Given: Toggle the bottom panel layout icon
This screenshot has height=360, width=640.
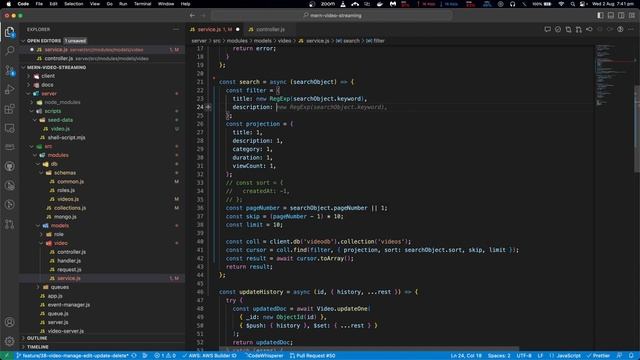Looking at the screenshot, I should 611,16.
